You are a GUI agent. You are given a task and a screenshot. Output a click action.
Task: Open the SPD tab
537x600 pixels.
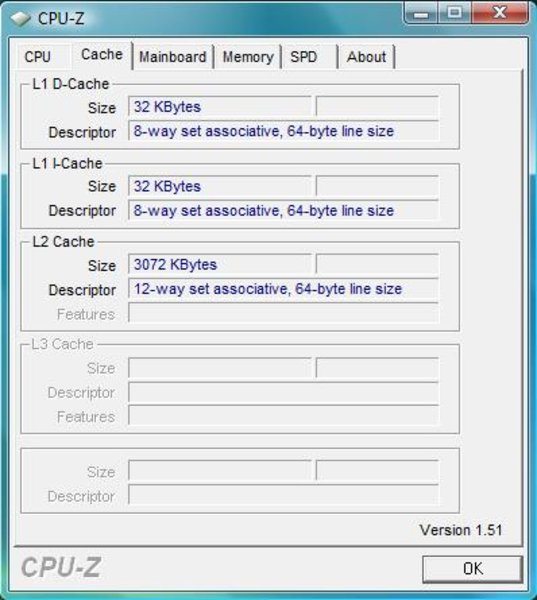(304, 57)
